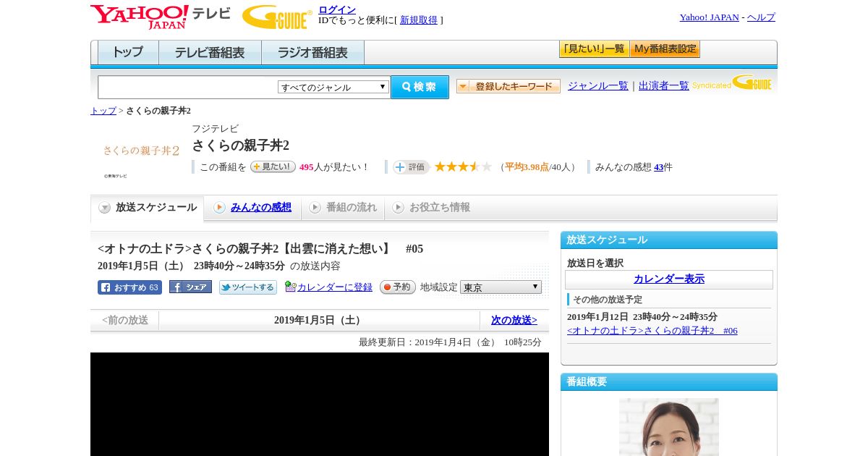
Task: Click the star rating display
Action: (463, 167)
